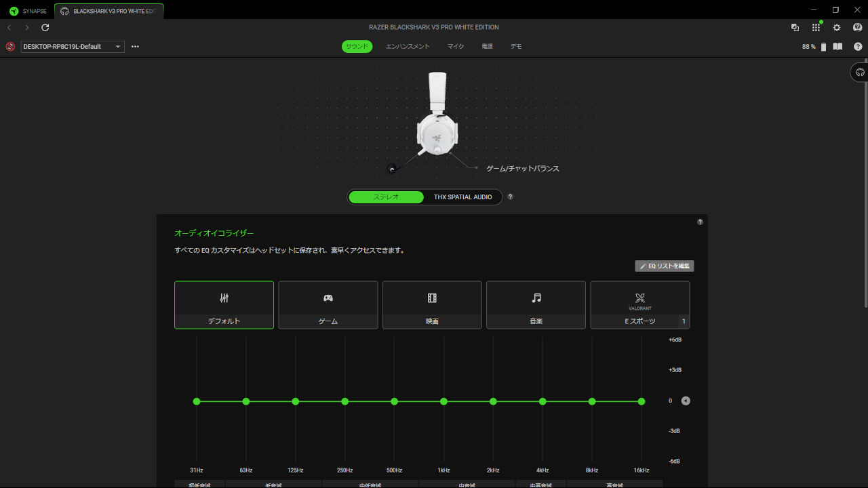
Task: Click the headset product image
Action: (437, 115)
